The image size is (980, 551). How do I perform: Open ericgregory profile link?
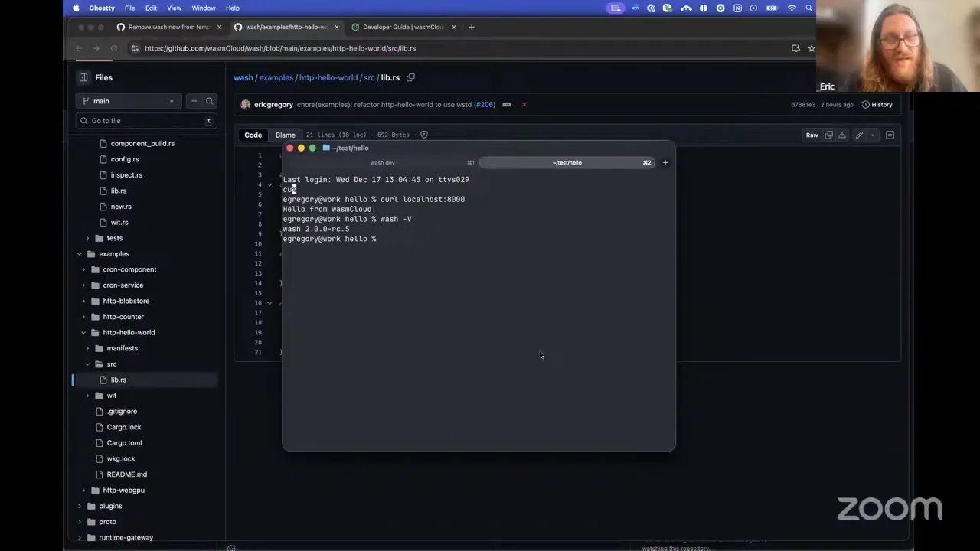click(273, 105)
